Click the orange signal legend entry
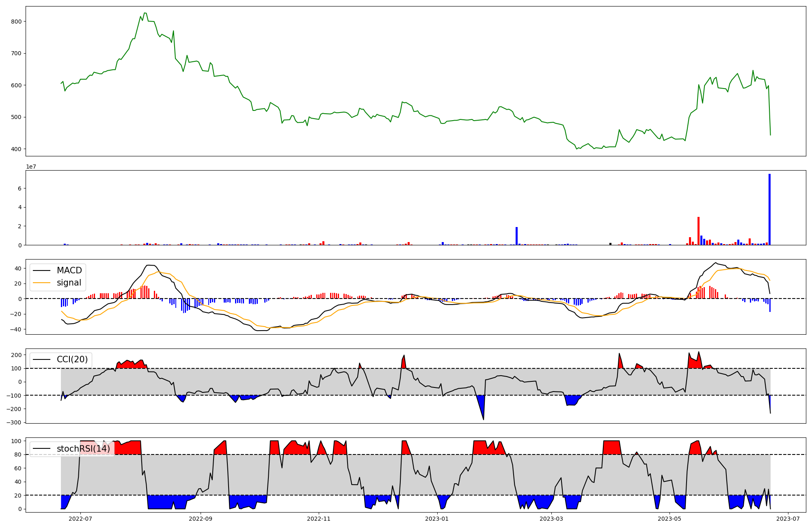The height and width of the screenshot is (528, 812). pos(69,283)
